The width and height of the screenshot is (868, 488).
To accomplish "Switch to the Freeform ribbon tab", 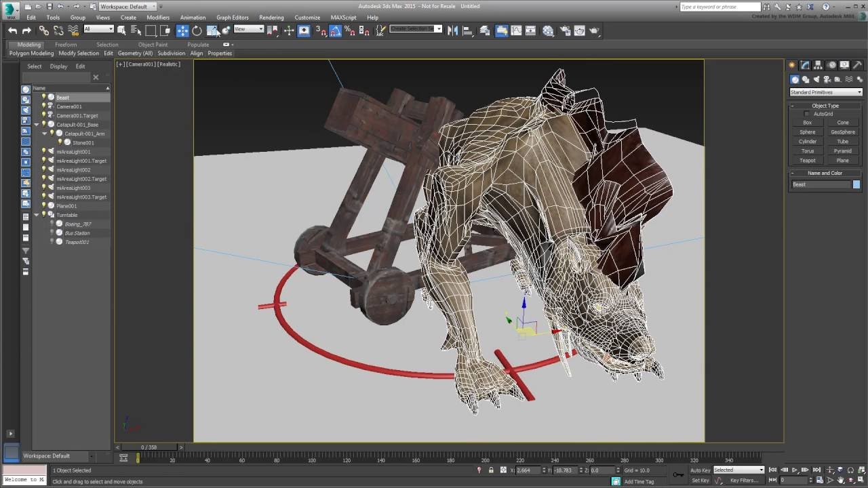I will click(66, 45).
